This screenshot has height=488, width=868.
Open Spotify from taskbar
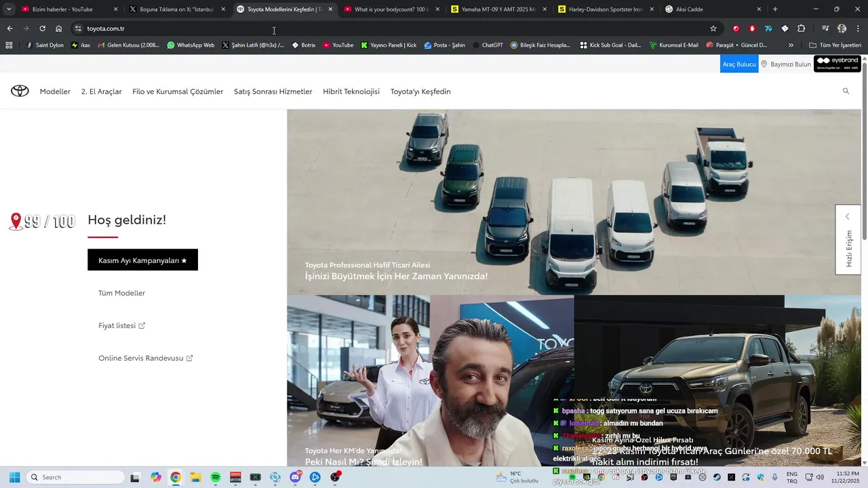tap(216, 477)
